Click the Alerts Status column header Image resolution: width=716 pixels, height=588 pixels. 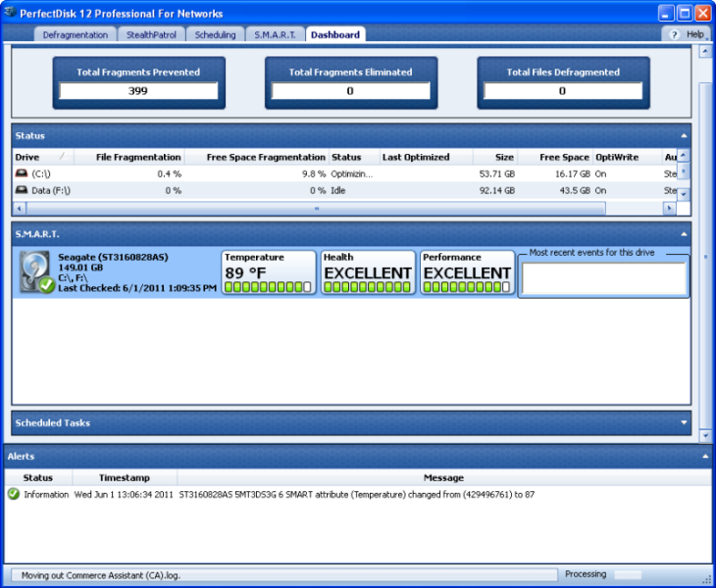(x=38, y=477)
